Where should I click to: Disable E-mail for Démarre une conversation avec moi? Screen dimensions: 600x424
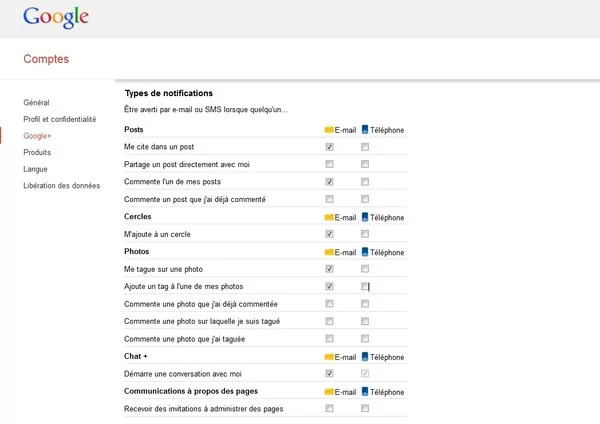pyautogui.click(x=329, y=373)
